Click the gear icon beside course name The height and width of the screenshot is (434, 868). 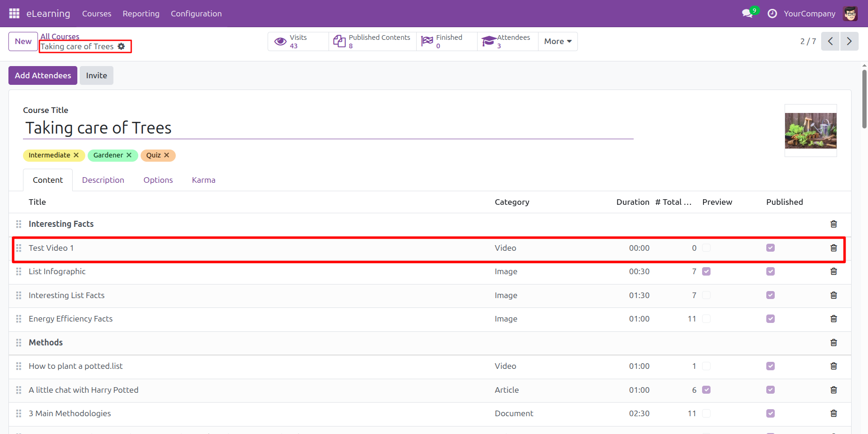pos(121,46)
